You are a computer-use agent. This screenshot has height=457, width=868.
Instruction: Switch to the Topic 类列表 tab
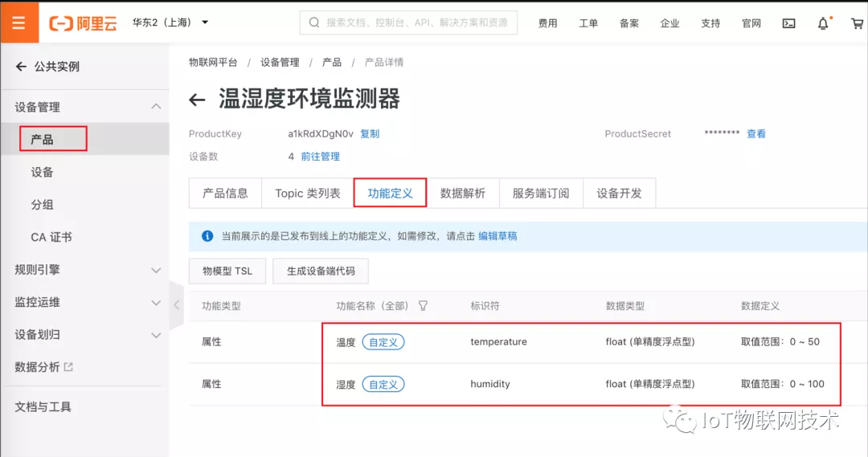pos(308,193)
